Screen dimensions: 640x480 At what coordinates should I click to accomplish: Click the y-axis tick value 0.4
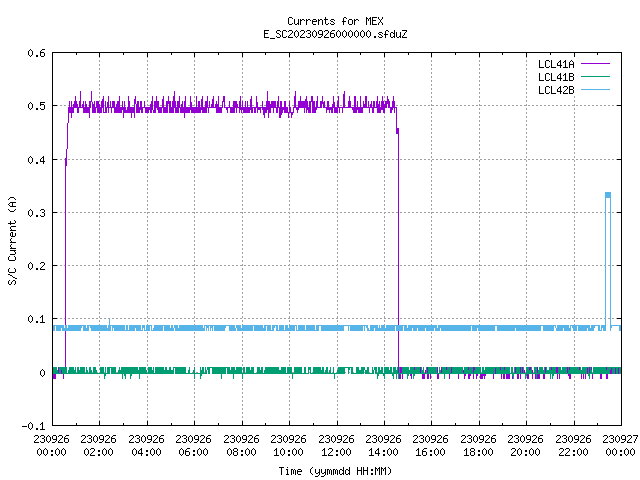[36, 160]
